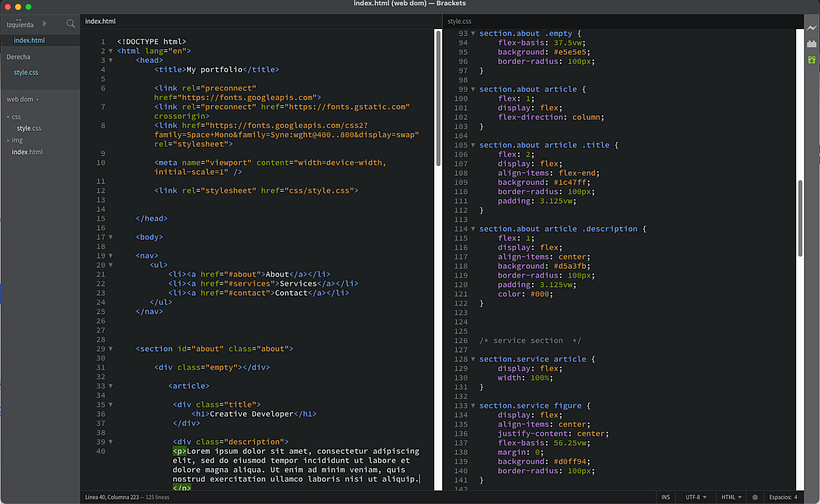This screenshot has height=504, width=820.
Task: Open index.html in the project file tree
Action: click(x=27, y=152)
